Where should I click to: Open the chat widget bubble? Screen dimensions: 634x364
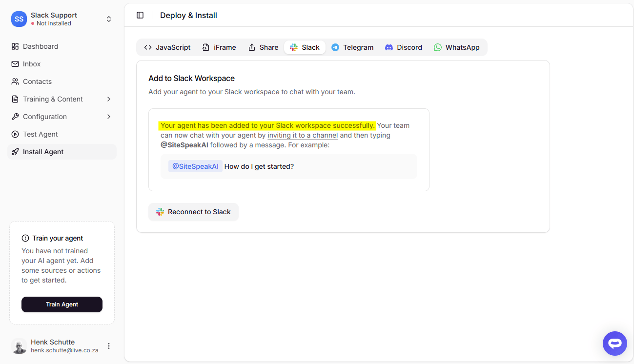click(x=614, y=344)
